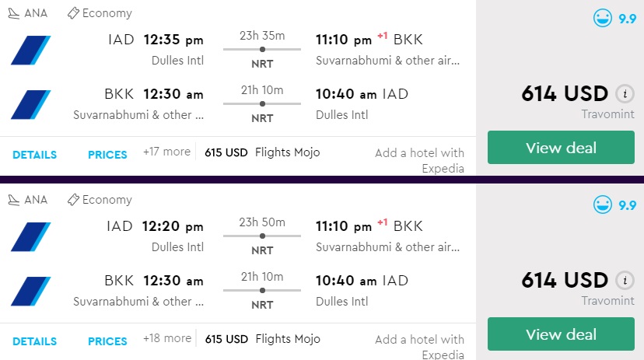This screenshot has width=644, height=360.
Task: Click the ANA logo on the first IAD departure
Action: [x=31, y=50]
